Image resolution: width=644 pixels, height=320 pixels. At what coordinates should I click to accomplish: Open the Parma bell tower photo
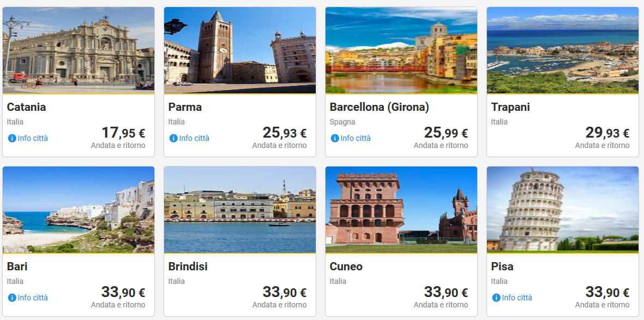(240, 50)
